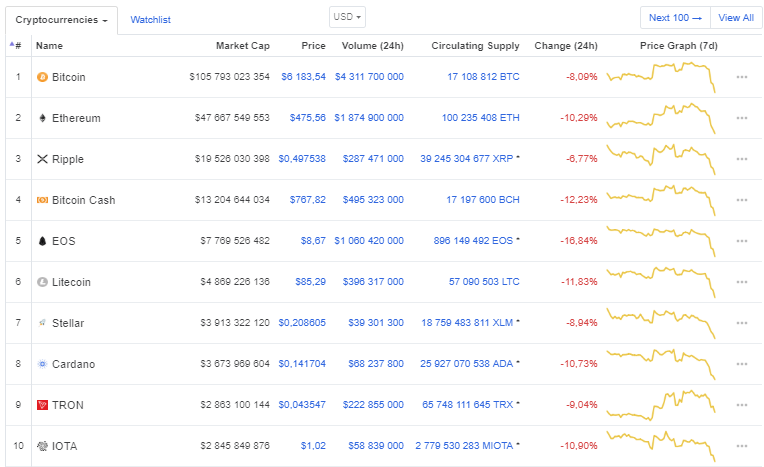
Task: Click supply 2 779 530 283 MIOTA
Action: (x=464, y=445)
